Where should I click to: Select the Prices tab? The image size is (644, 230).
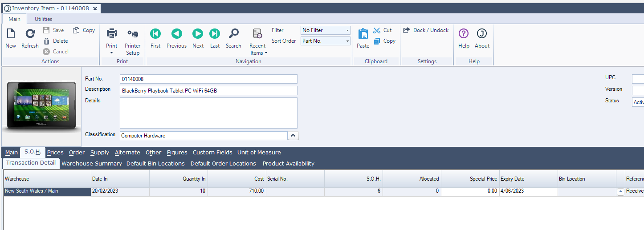(55, 153)
